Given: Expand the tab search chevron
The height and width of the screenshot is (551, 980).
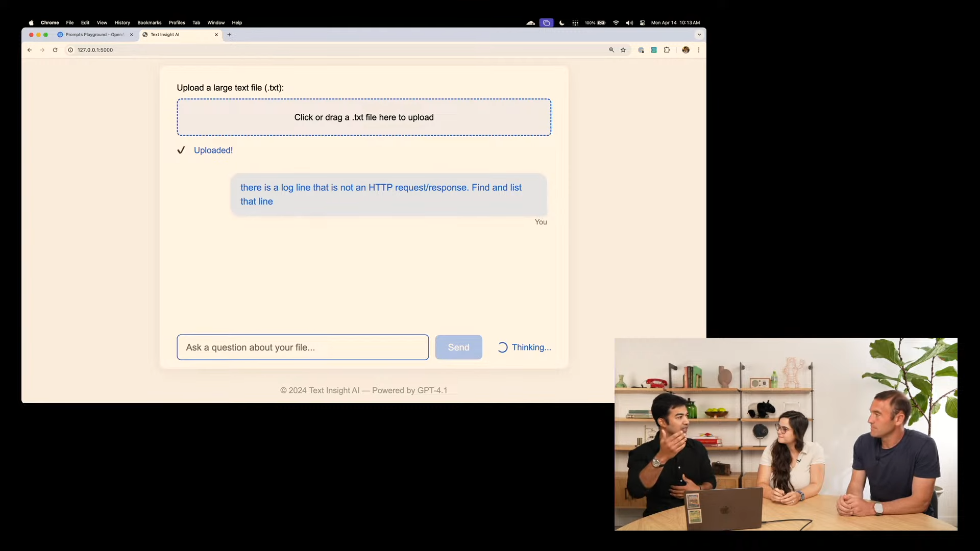Looking at the screenshot, I should tap(699, 35).
